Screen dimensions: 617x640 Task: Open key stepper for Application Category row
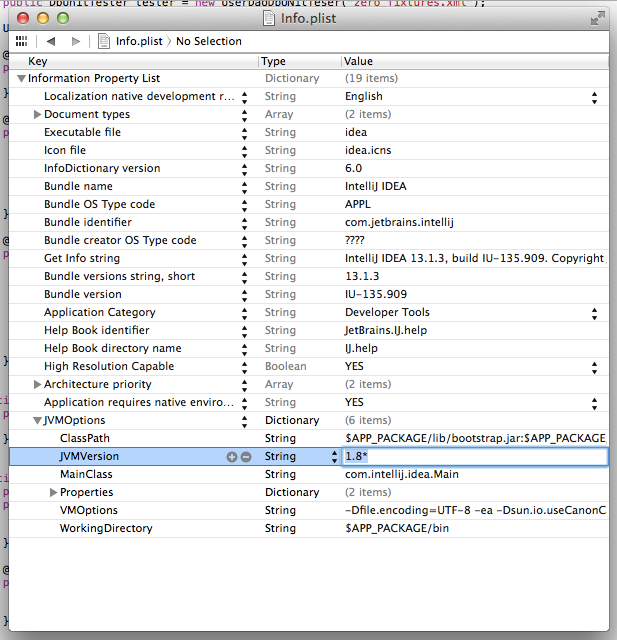pos(244,313)
